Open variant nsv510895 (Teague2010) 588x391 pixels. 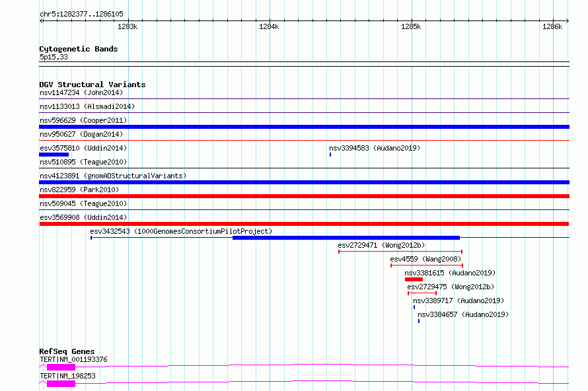point(83,162)
